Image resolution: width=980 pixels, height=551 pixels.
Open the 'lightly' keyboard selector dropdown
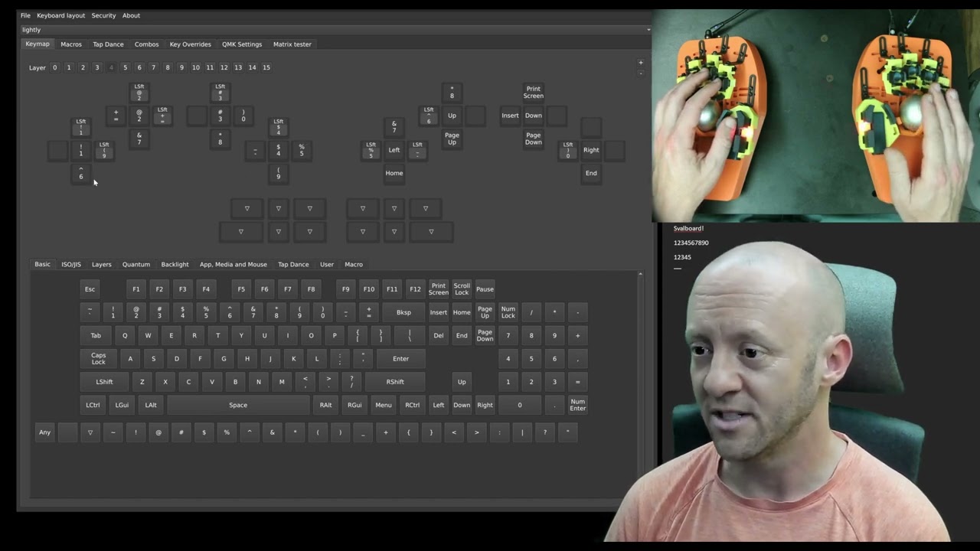(335, 30)
